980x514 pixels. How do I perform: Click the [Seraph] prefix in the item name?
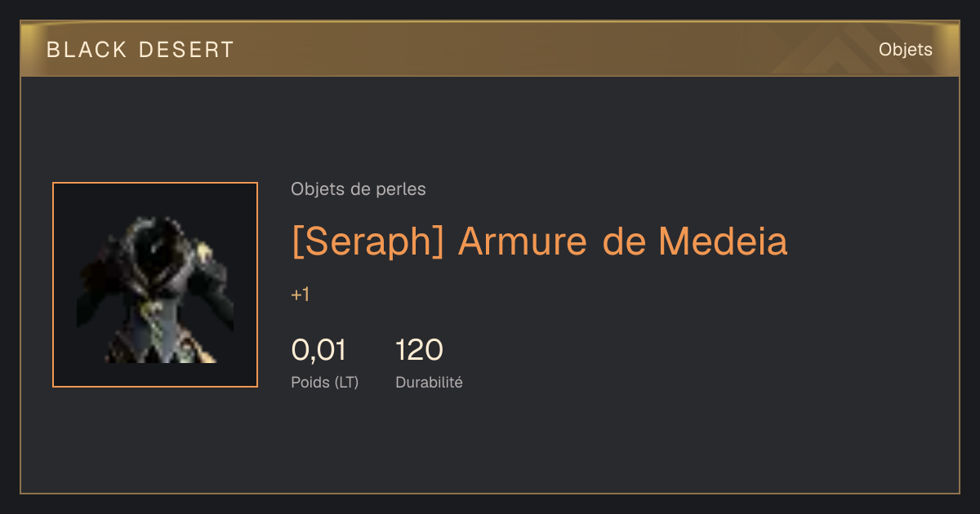[x=368, y=241]
